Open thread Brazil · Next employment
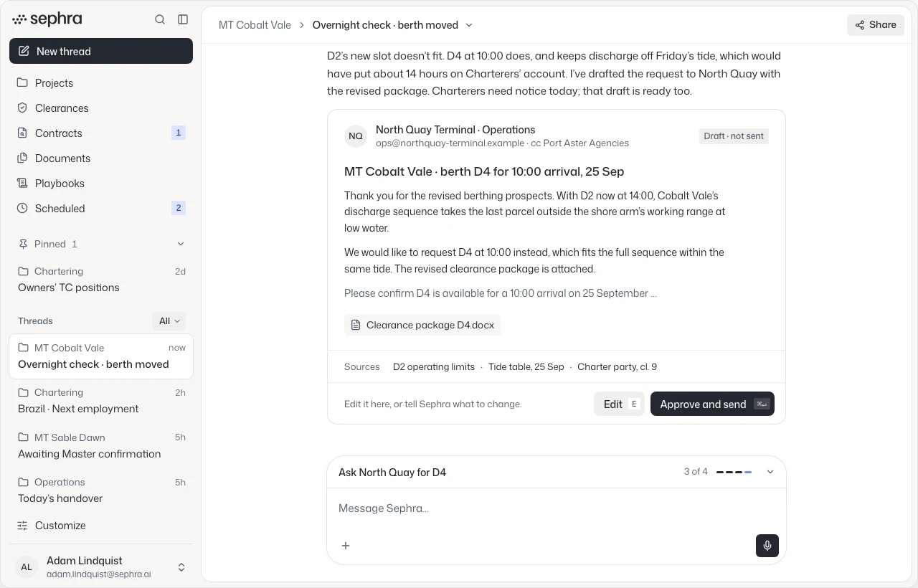The width and height of the screenshot is (918, 588). [101, 401]
